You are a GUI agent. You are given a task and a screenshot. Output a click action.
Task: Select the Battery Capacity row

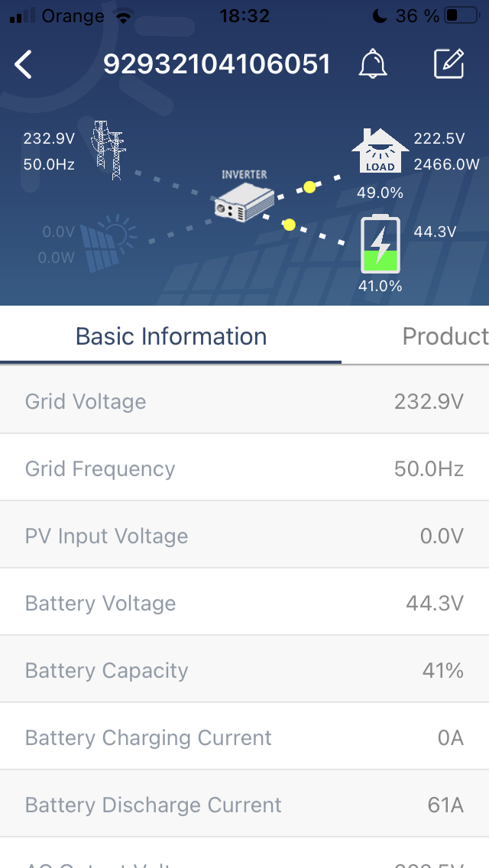coord(244,670)
